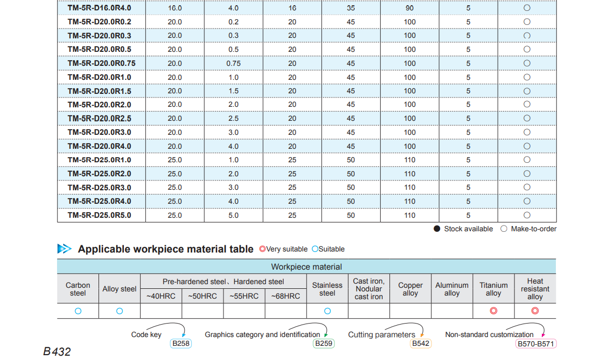615x364 pixels.
Task: Open the B259 Graphics category page reference
Action: coord(324,344)
